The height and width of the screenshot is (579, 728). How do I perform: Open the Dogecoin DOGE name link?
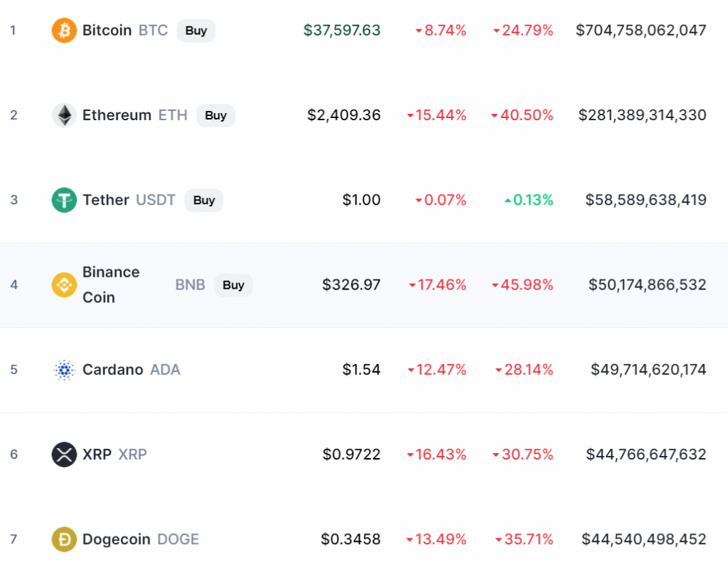pos(141,539)
